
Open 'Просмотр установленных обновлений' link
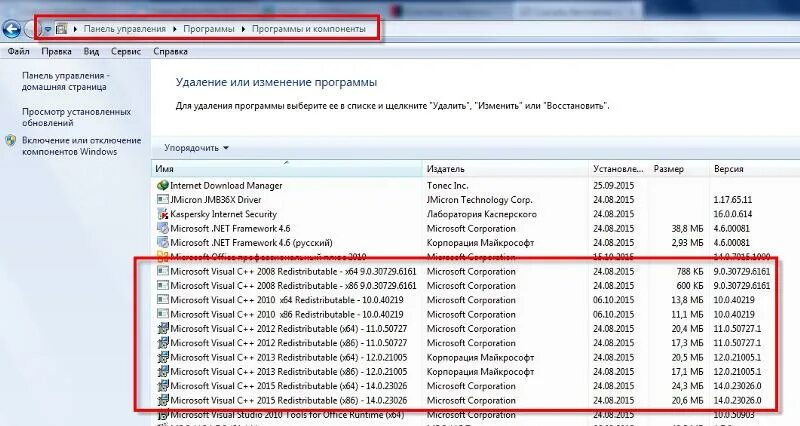[77, 117]
